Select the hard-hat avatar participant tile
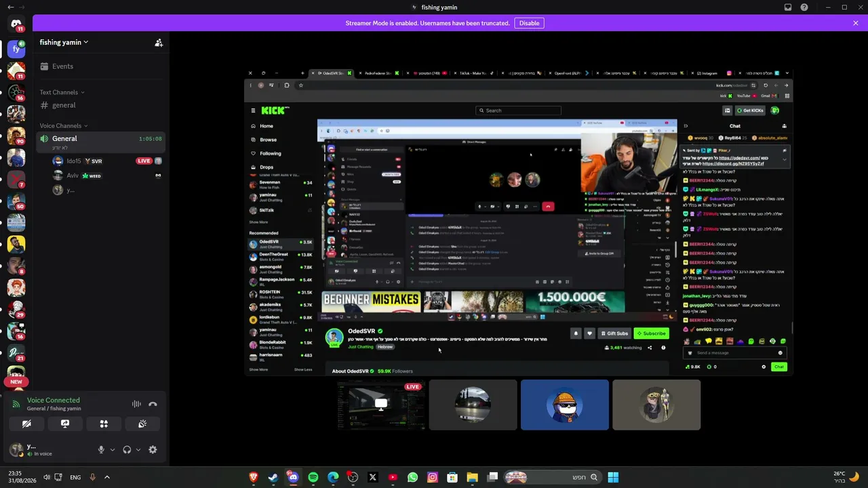This screenshot has width=868, height=488. (565, 405)
